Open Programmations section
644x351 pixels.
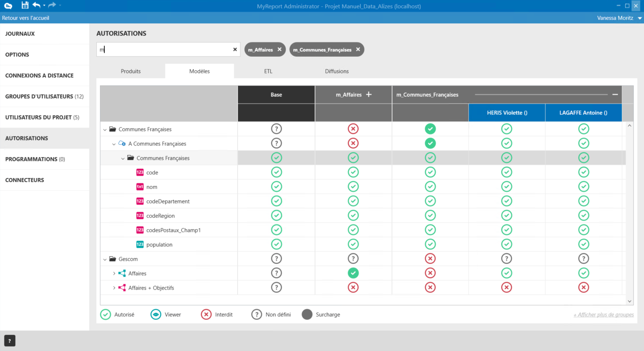pyautogui.click(x=45, y=159)
